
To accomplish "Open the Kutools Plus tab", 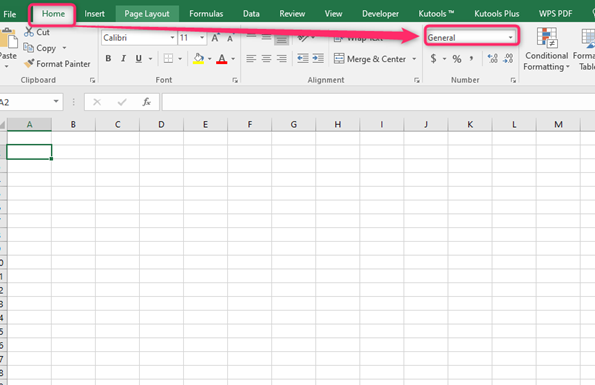I will pos(496,14).
